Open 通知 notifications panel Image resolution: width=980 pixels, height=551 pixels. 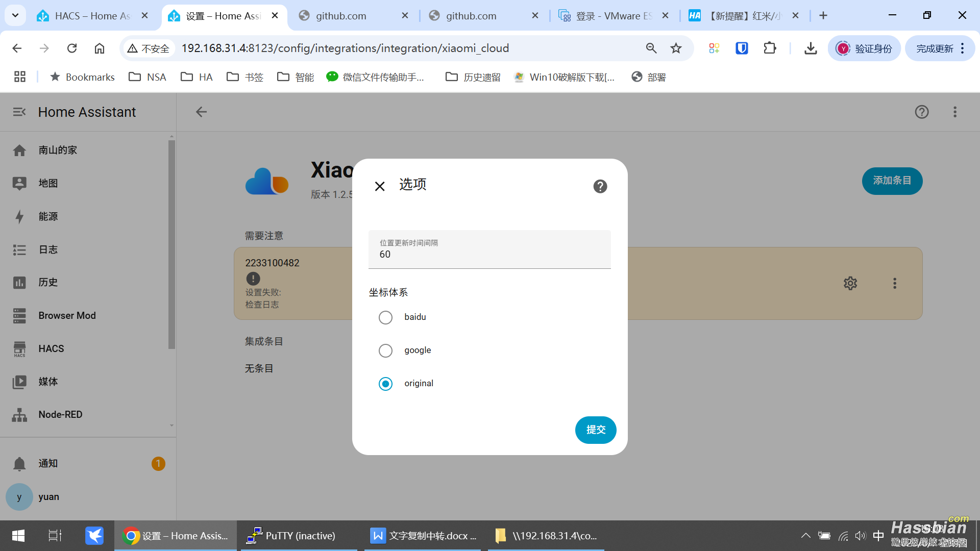click(x=88, y=463)
